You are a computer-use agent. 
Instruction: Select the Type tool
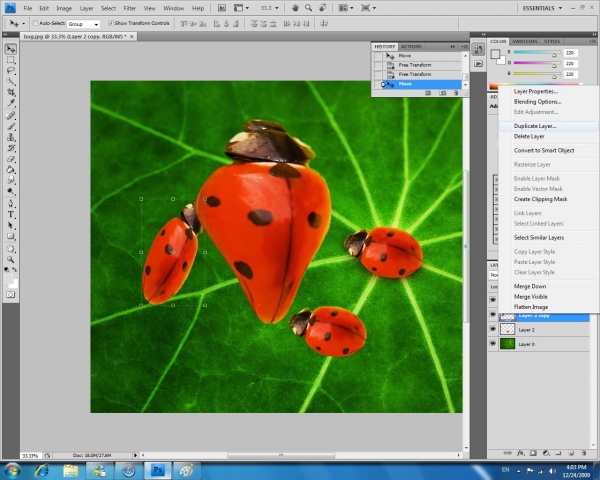[x=11, y=214]
